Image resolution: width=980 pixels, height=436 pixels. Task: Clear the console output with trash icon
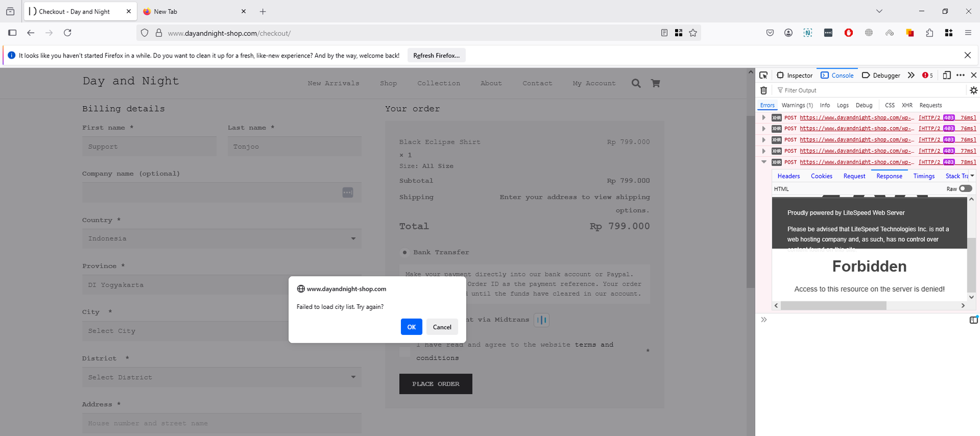point(764,90)
